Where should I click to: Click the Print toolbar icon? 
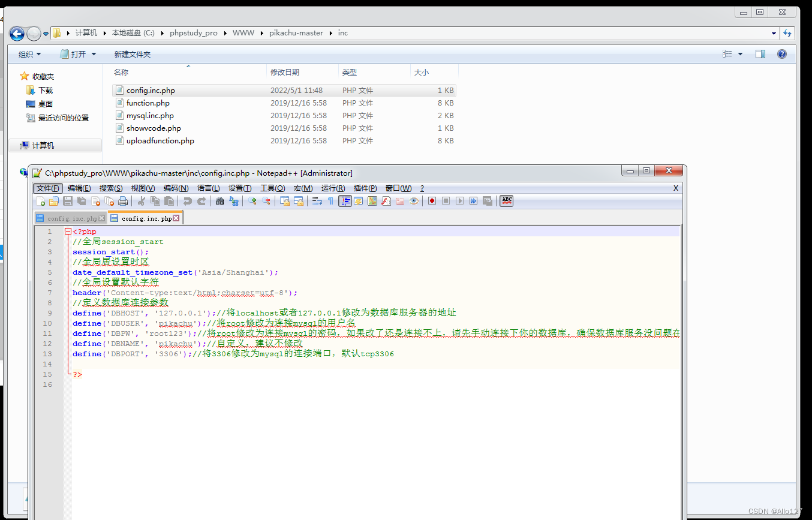tap(122, 201)
